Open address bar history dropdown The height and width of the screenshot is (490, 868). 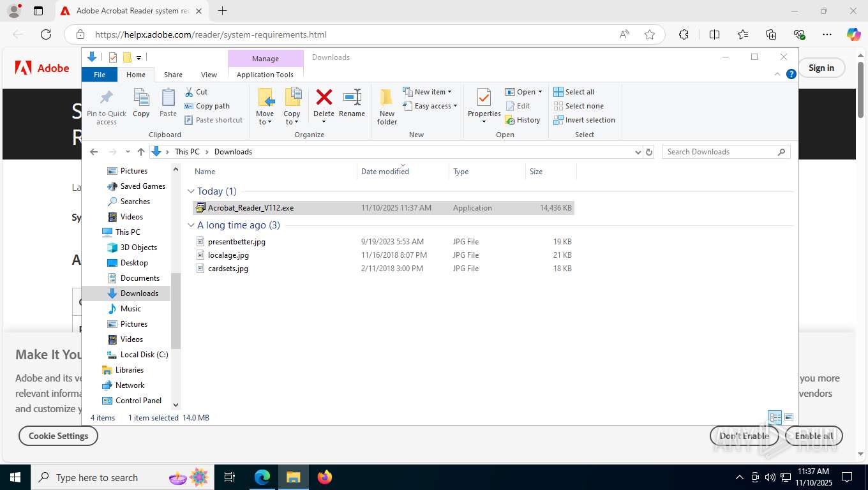638,152
